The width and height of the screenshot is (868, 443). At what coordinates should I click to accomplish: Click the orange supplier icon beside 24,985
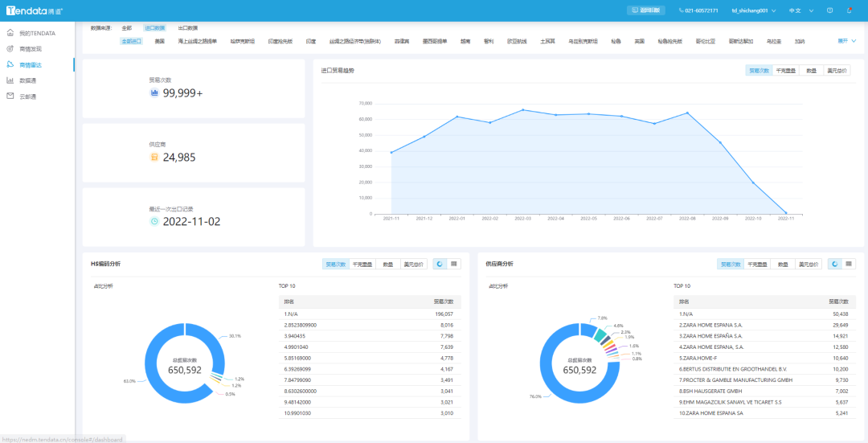154,158
